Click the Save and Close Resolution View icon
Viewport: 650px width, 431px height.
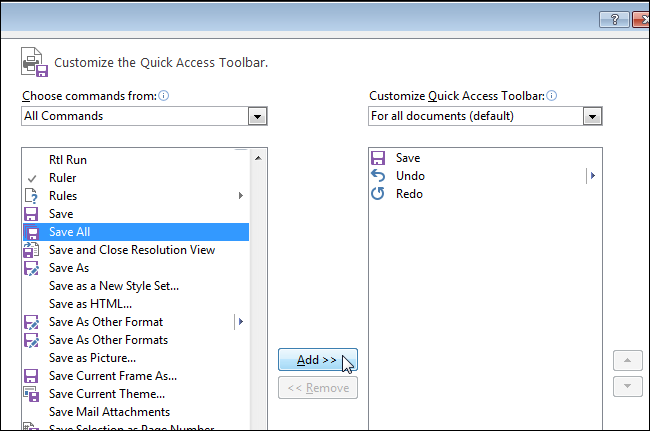pos(31,250)
